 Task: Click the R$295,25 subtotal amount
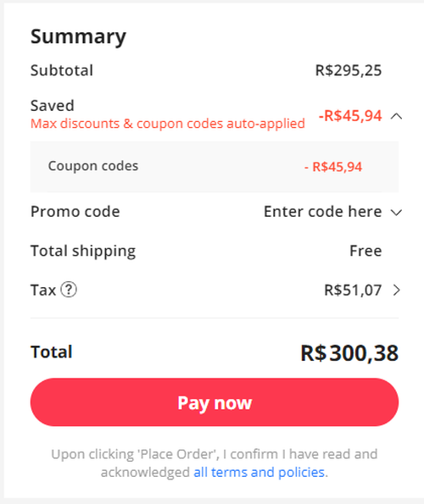(x=349, y=70)
